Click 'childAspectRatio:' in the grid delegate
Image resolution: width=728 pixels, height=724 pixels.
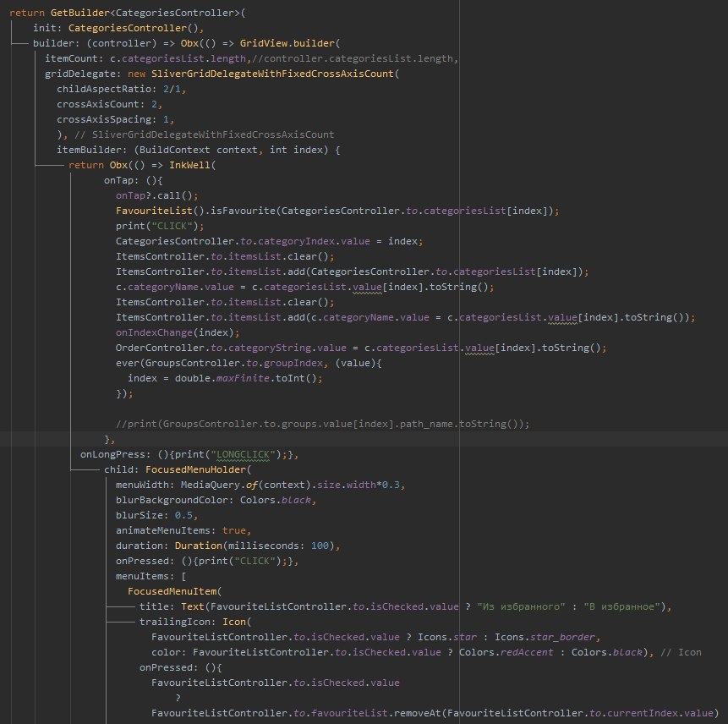tap(107, 89)
